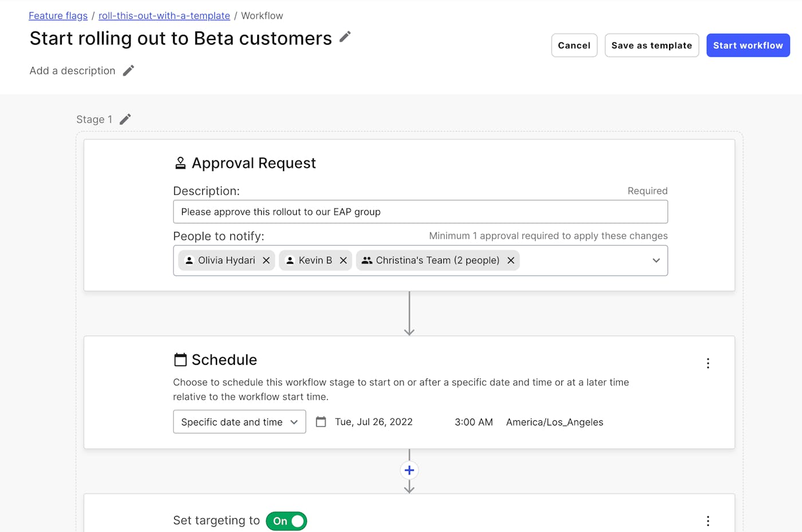Remove Olivia Hydari from people to notify
802x532 pixels.
266,261
